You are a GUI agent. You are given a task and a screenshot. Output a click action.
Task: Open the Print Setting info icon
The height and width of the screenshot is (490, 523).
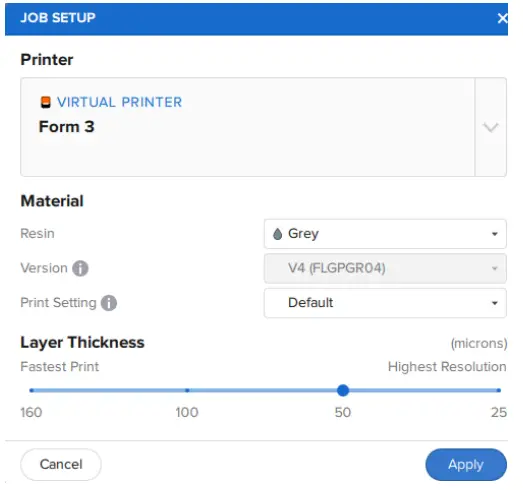[109, 303]
